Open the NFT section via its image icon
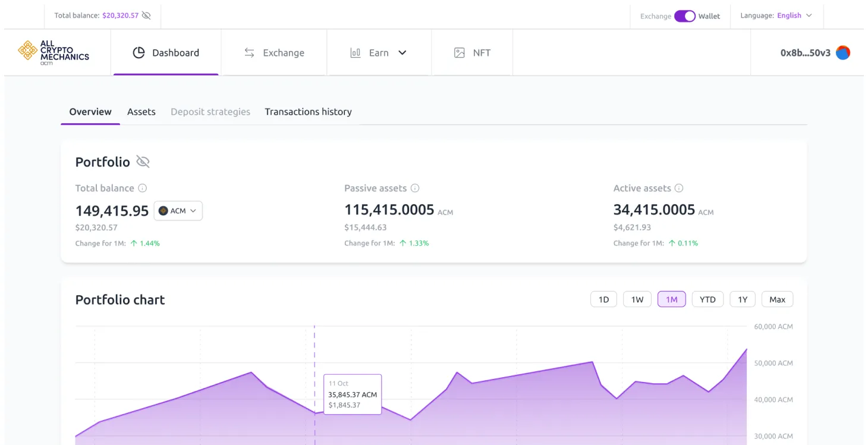The height and width of the screenshot is (445, 868). pyautogui.click(x=458, y=52)
